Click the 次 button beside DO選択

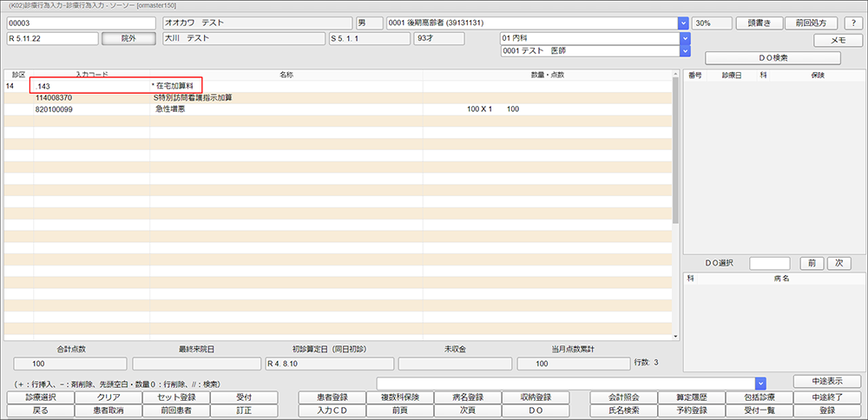[x=838, y=263]
